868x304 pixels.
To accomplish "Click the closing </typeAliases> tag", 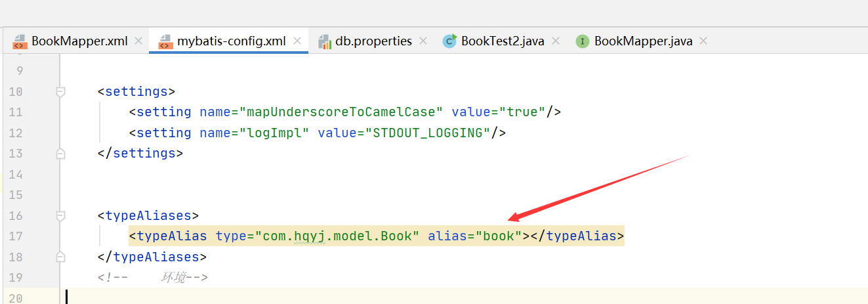I will 152,256.
